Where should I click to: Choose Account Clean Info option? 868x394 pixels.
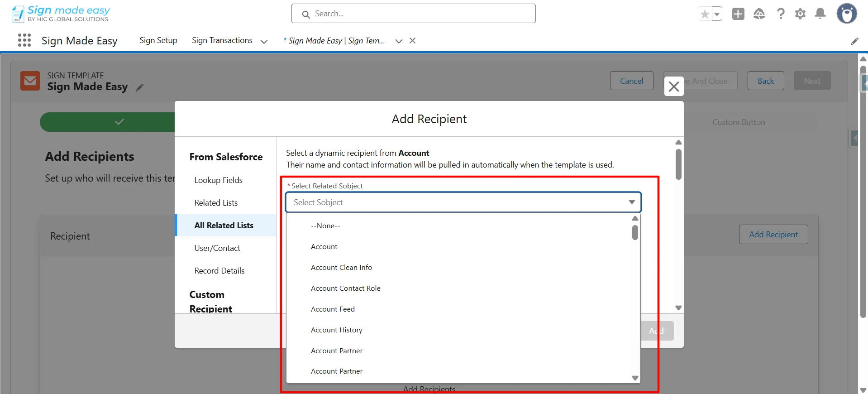point(459,268)
